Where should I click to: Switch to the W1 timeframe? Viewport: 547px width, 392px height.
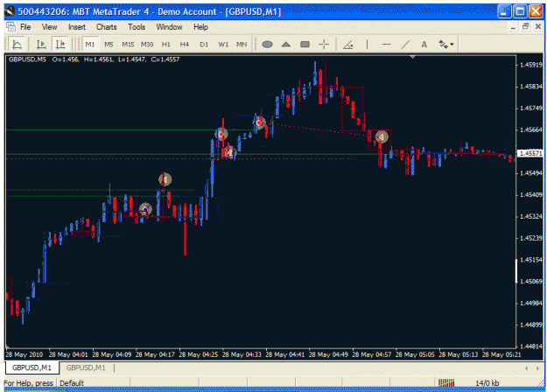pos(223,45)
